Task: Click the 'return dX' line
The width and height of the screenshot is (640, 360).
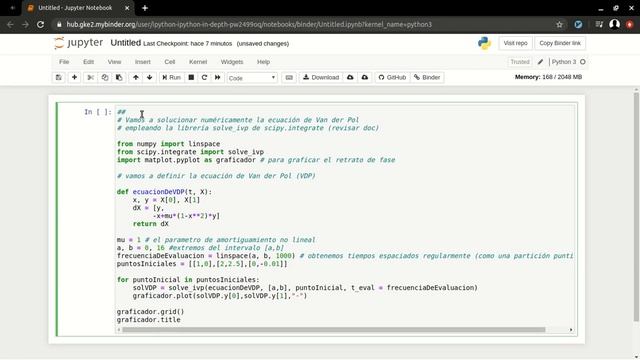Action: pos(151,224)
